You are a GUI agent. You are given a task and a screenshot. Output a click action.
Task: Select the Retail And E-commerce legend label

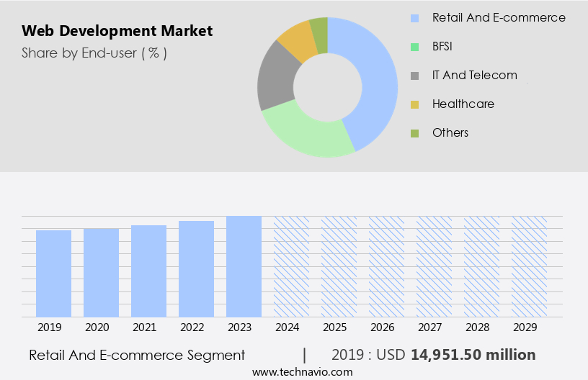click(x=499, y=18)
